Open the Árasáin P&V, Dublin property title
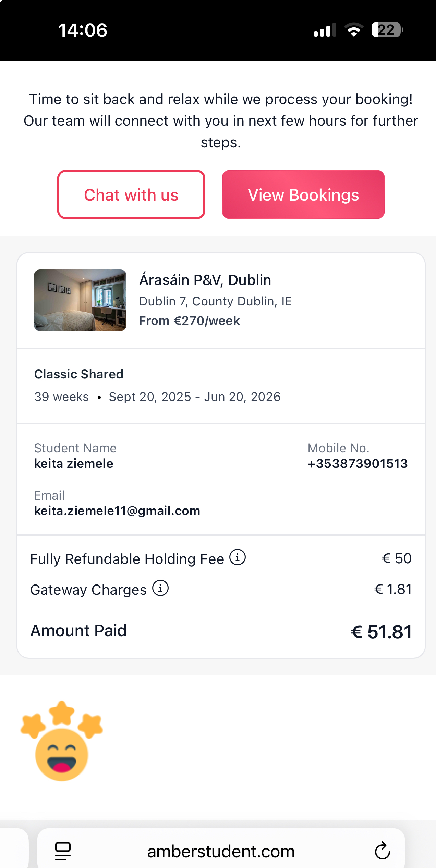 point(205,280)
